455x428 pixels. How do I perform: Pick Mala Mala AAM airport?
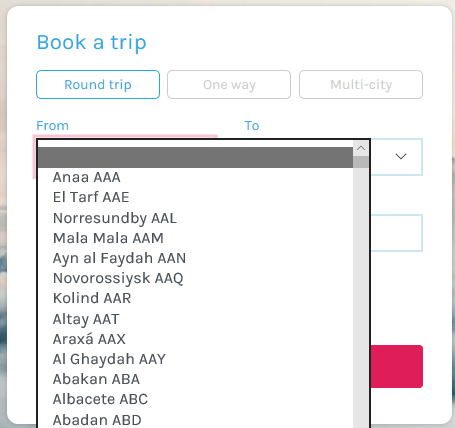tap(195, 238)
